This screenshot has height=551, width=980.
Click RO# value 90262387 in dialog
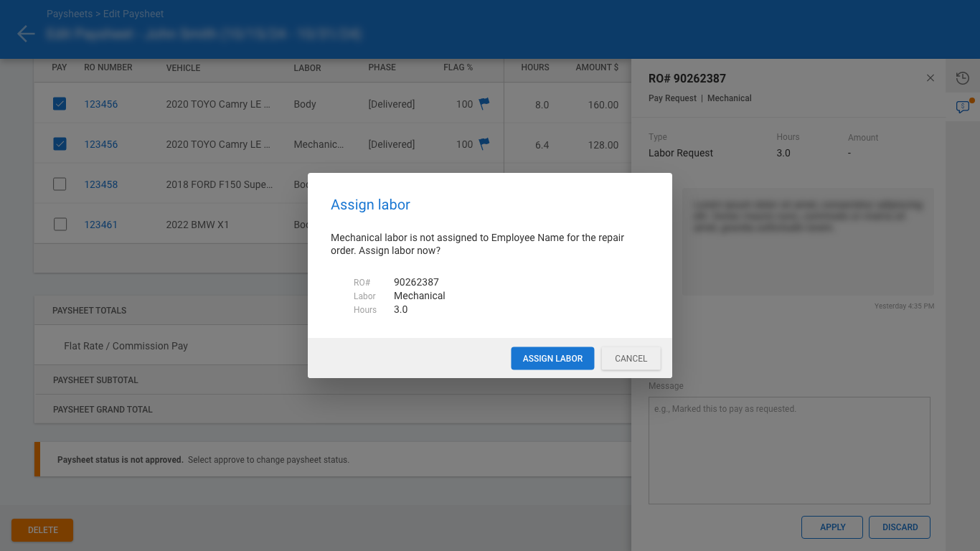(x=416, y=282)
